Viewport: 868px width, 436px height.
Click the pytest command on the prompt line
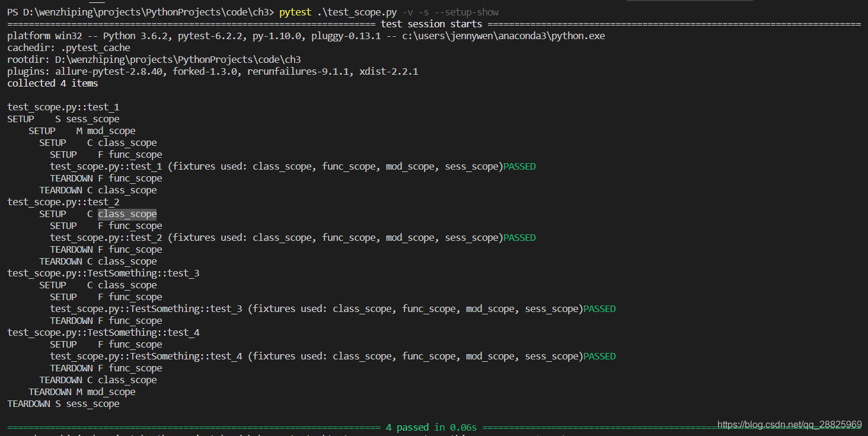pyautogui.click(x=295, y=12)
